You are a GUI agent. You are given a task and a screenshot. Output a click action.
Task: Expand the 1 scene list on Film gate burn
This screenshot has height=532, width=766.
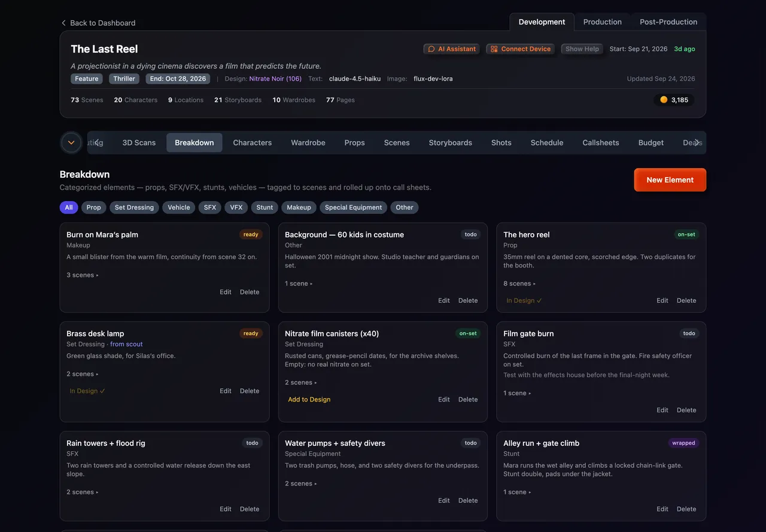[518, 393]
